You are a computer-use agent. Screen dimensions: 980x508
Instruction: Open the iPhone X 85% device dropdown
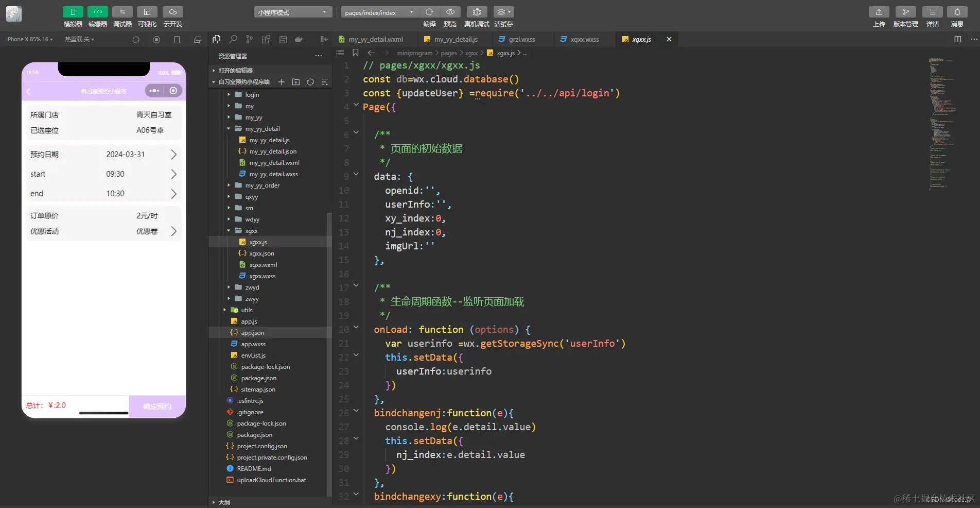point(29,39)
